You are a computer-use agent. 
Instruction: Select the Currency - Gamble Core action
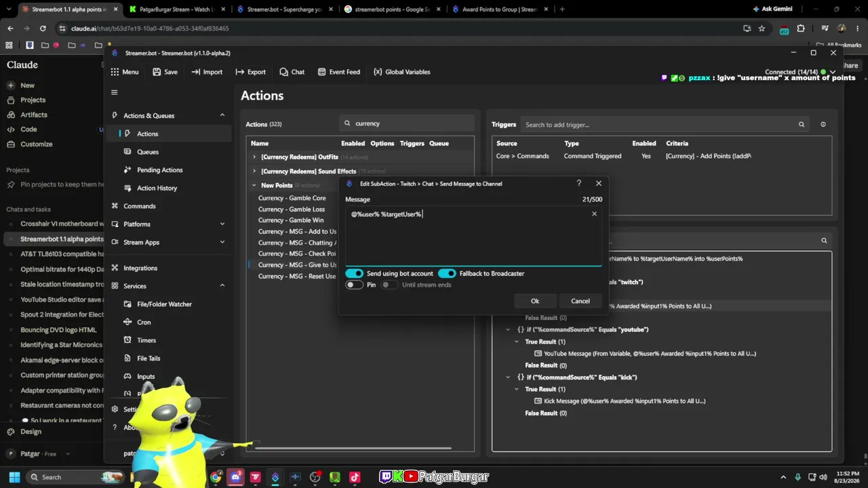tap(292, 198)
